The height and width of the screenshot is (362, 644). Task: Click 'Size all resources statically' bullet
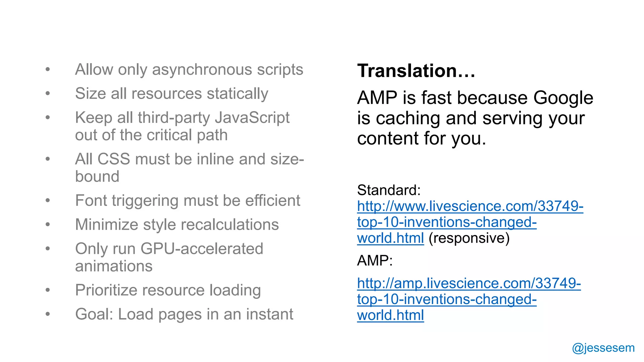coord(172,94)
